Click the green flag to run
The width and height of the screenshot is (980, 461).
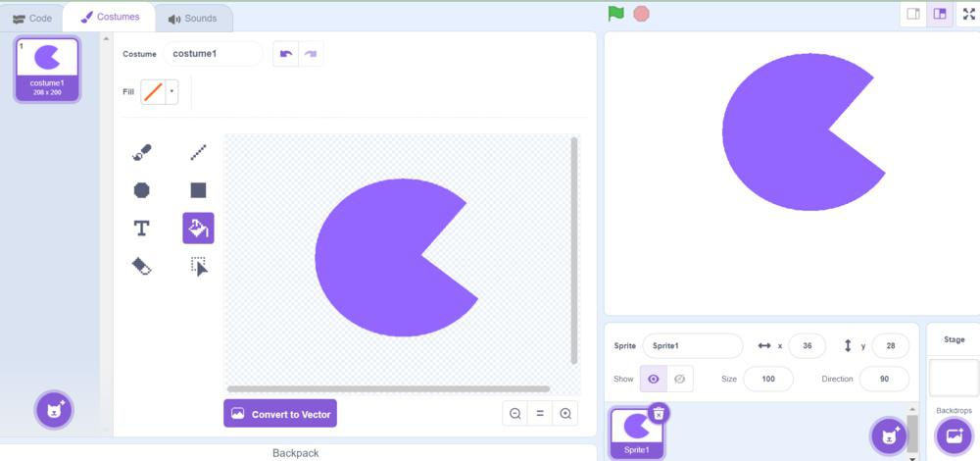pos(616,13)
